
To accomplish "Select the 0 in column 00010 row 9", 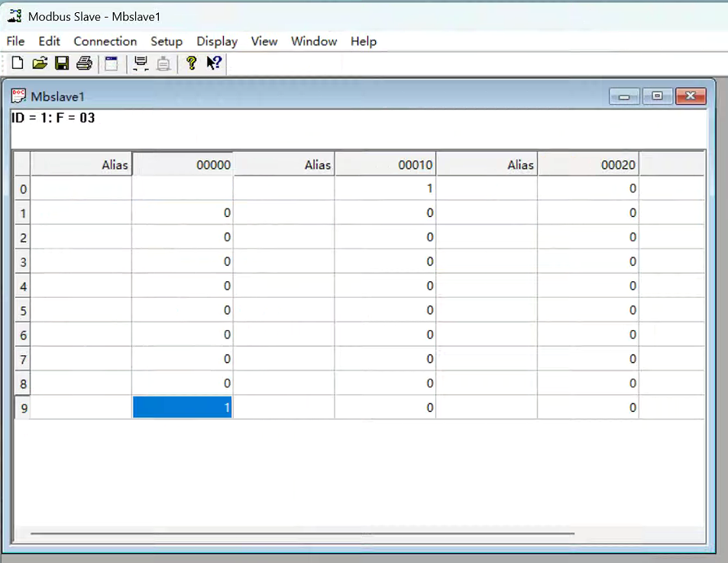I will click(x=385, y=407).
